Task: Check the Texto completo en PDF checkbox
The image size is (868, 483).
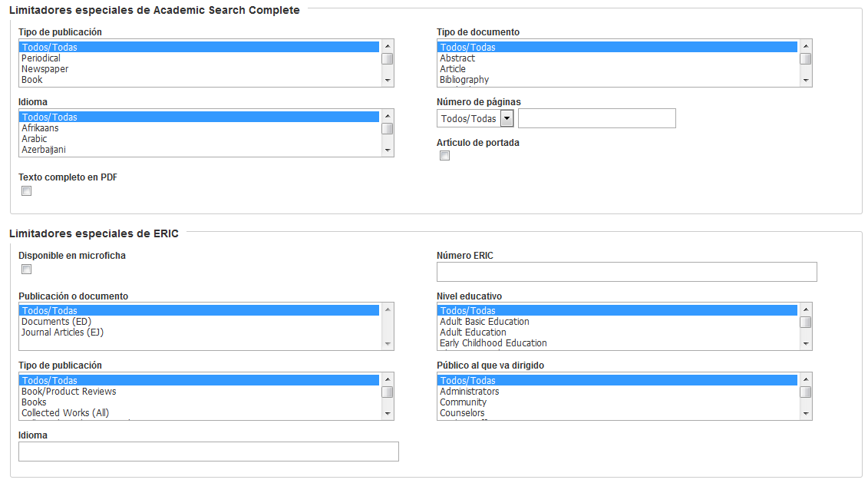Action: point(26,191)
